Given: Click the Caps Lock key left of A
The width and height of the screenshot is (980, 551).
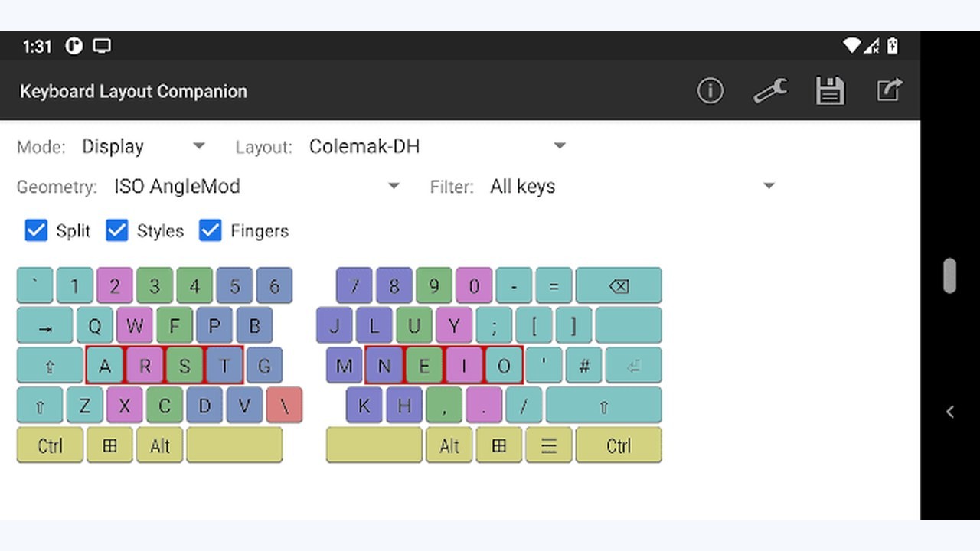Looking at the screenshot, I should coord(50,366).
